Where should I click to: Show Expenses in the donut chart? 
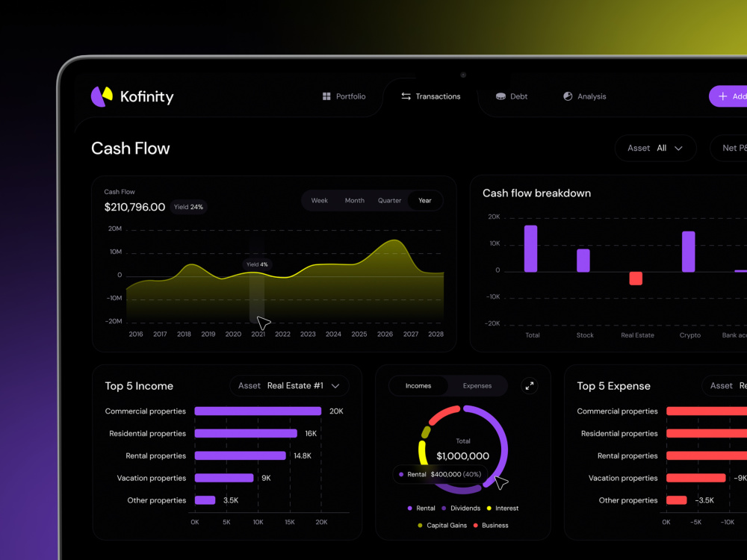tap(477, 386)
